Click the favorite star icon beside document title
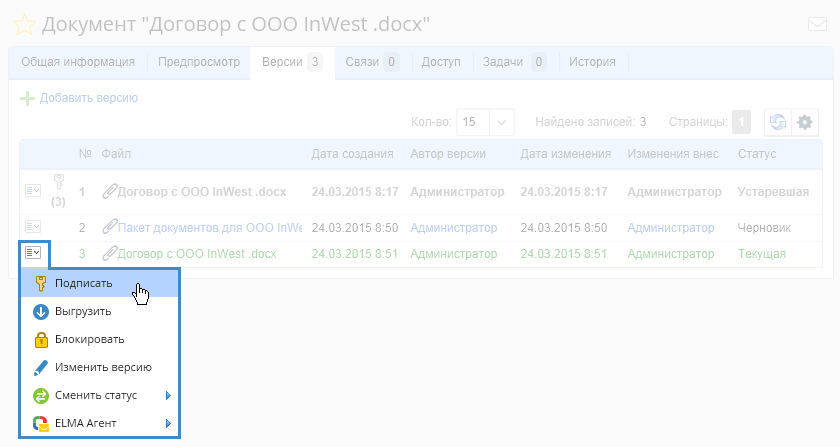 click(x=24, y=24)
